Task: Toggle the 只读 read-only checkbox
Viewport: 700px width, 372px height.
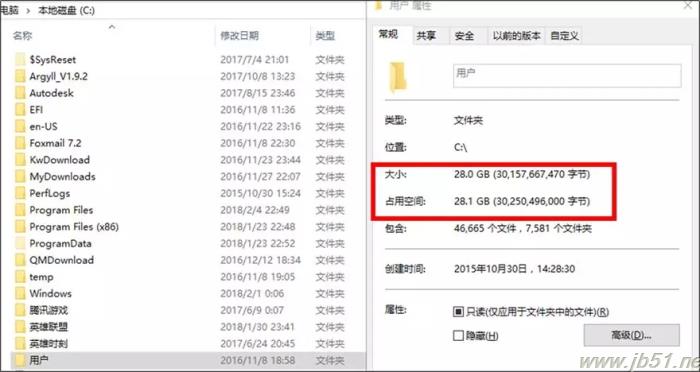Action: coord(458,312)
